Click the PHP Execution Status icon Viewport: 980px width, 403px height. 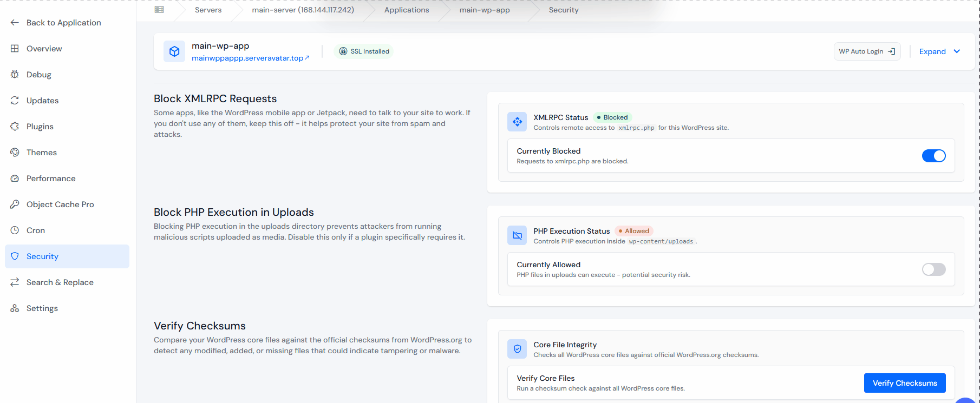(517, 235)
